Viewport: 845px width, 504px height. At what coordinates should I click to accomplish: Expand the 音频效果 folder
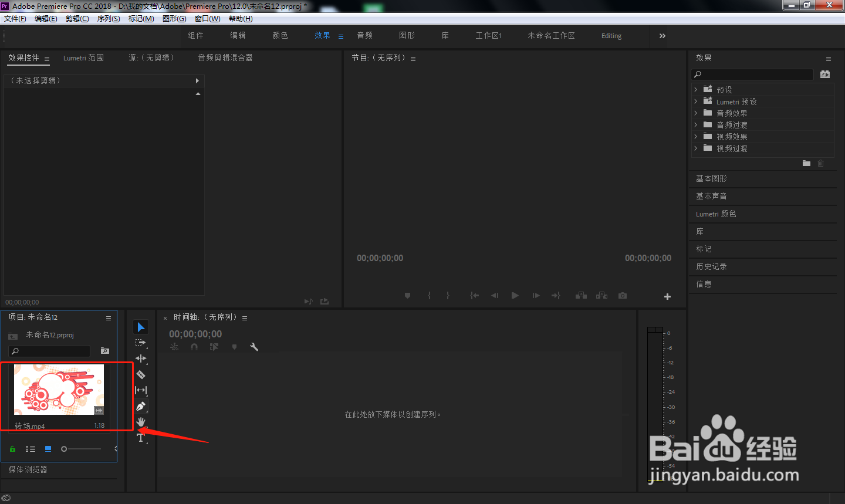click(x=696, y=113)
